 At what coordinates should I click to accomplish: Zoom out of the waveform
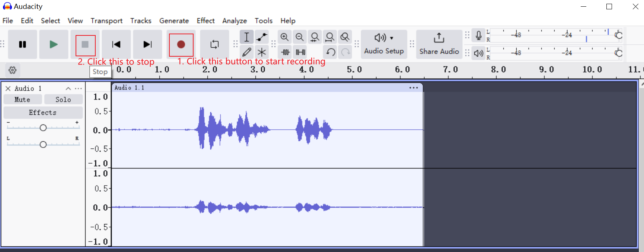[300, 37]
